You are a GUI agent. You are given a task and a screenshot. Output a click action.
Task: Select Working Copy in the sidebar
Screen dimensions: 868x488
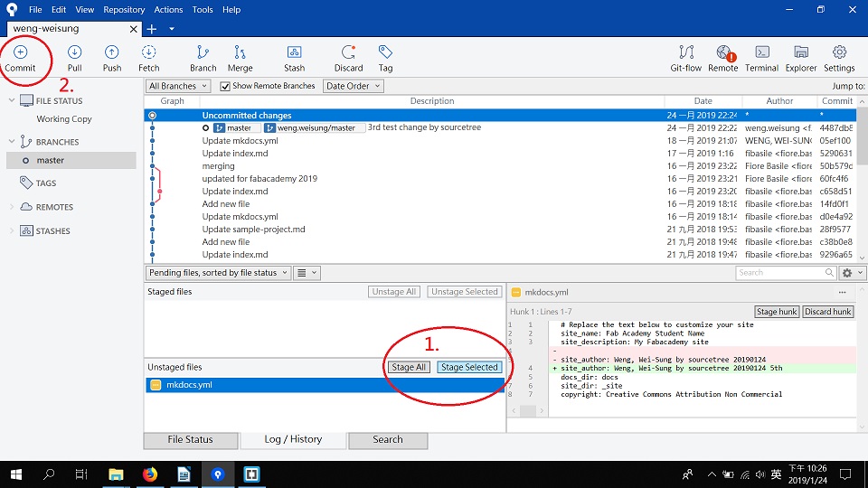pos(64,119)
